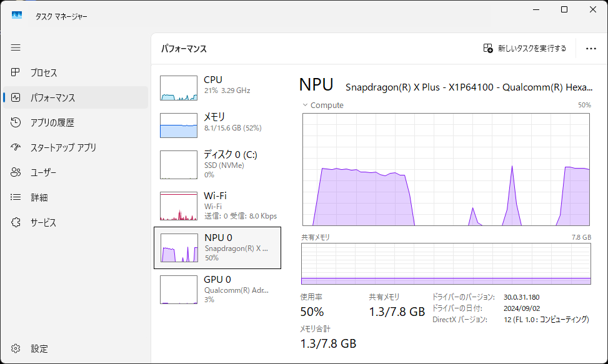Select the CPU performance thumbnail
Image resolution: width=608 pixels, height=364 pixels.
[x=179, y=88]
